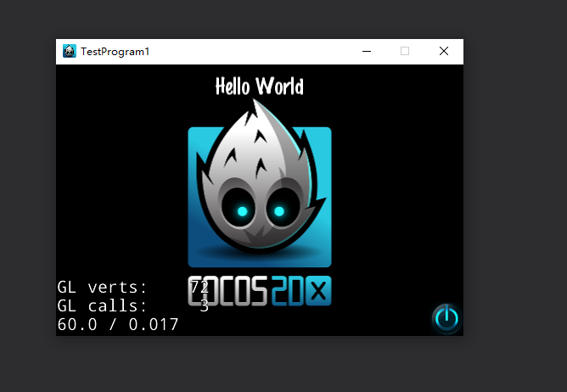Screen dimensions: 567x392
Task: Click the "60.0 / 0.017" FPS readout
Action: pos(117,324)
